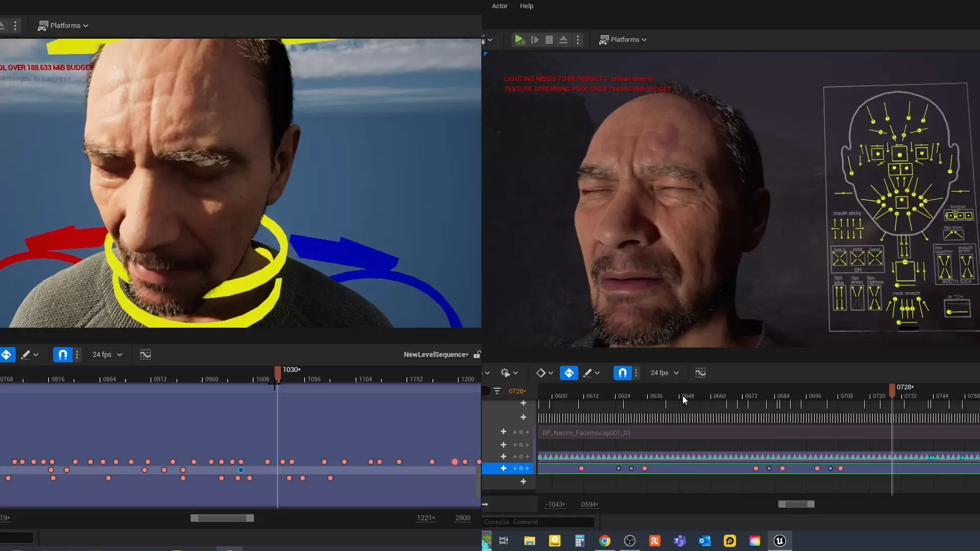Click the Console Command input field
980x551 pixels.
[x=538, y=522]
